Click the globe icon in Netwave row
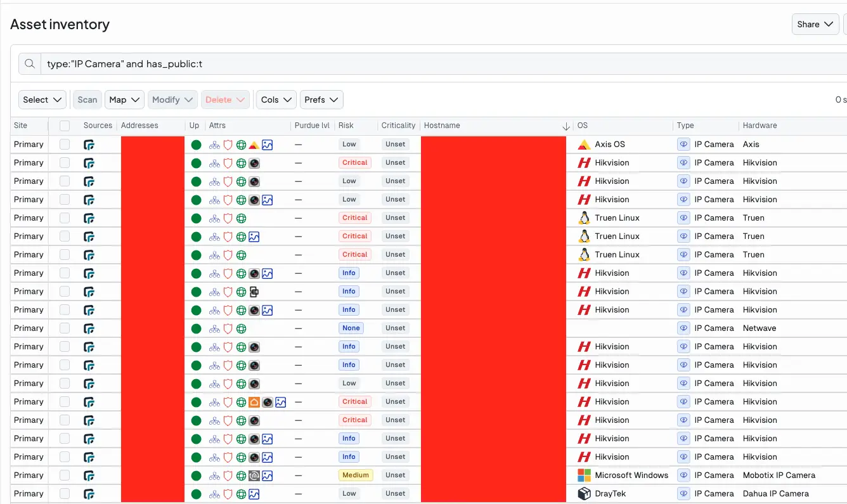The width and height of the screenshot is (847, 504). (241, 328)
